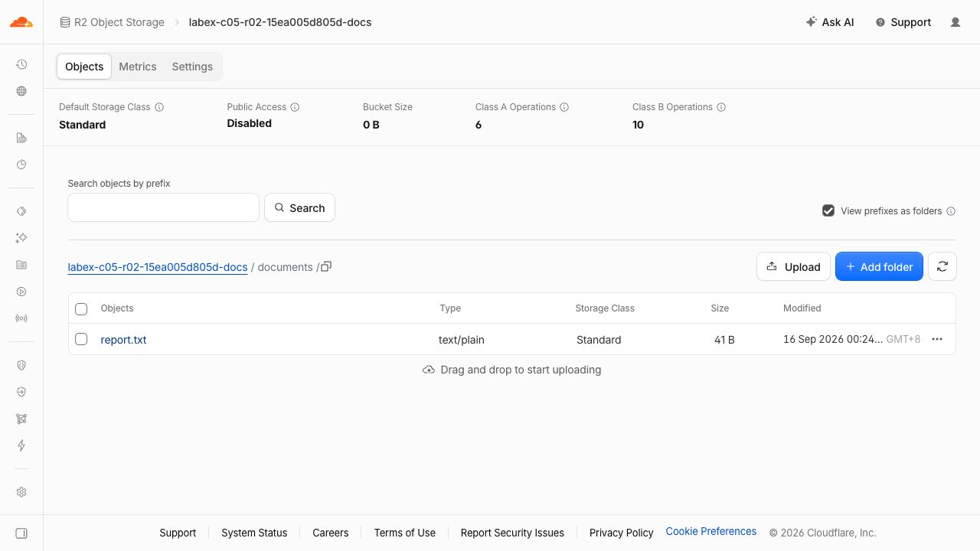
Task: Focus the search objects by prefix field
Action: 163,207
